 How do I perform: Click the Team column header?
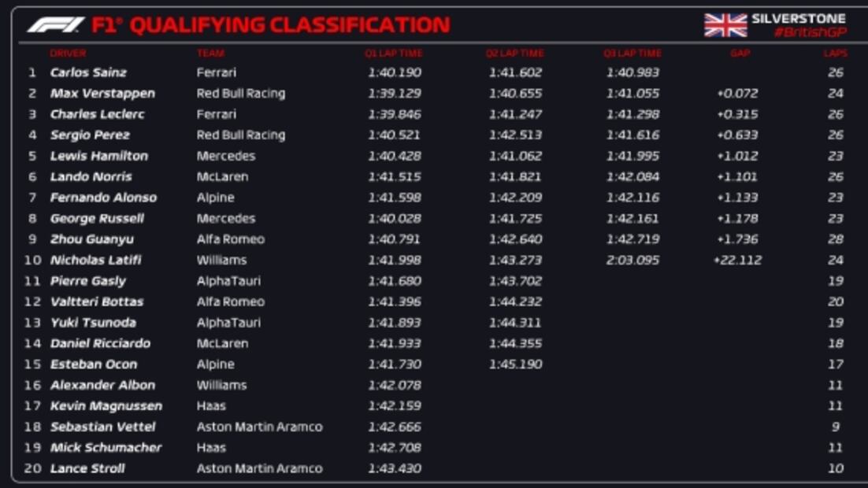210,54
